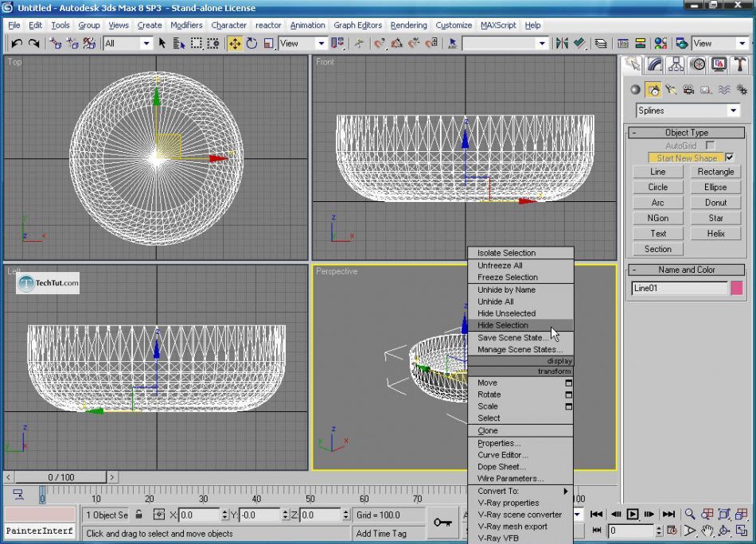Image resolution: width=756 pixels, height=544 pixels.
Task: Open the Modify panel tab
Action: tap(654, 64)
